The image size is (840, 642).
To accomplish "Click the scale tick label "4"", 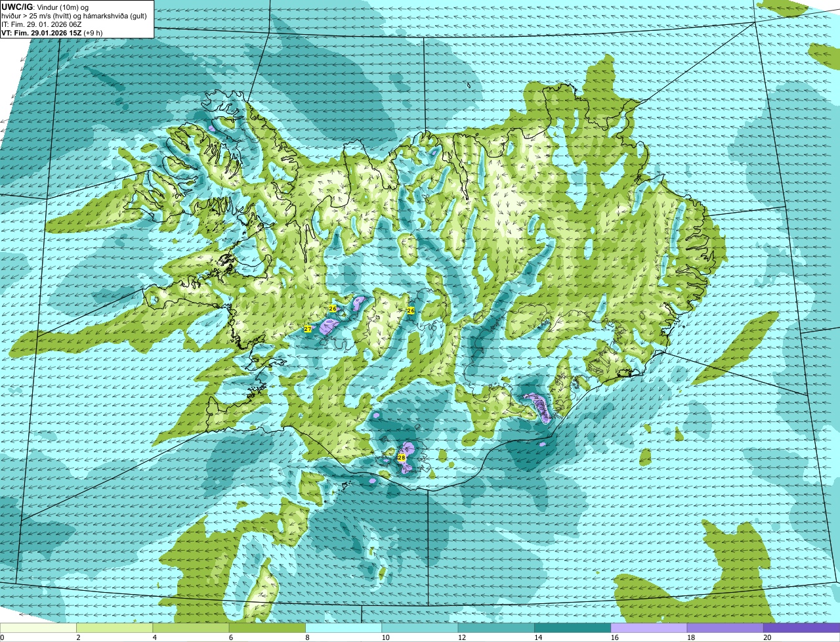I will coord(154,637).
